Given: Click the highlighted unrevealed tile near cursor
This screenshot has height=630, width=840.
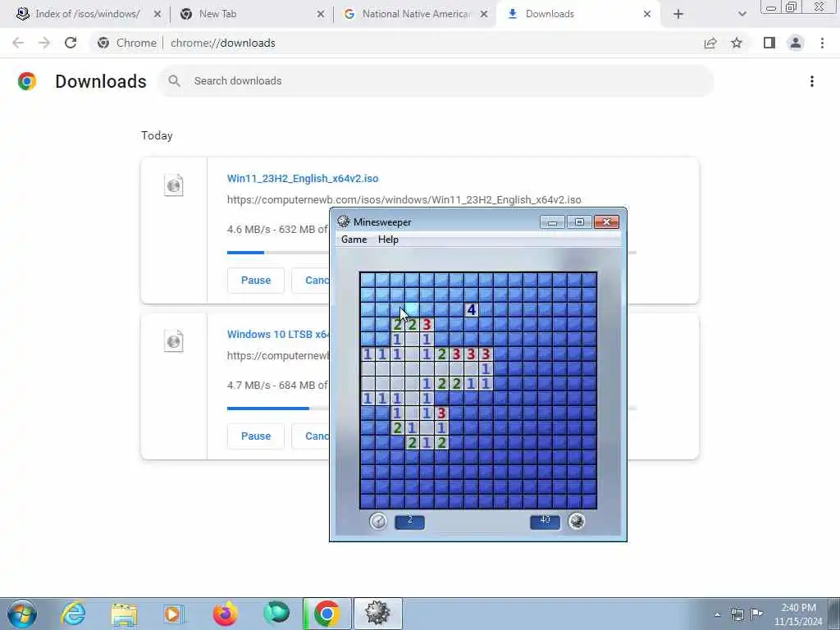Looking at the screenshot, I should [412, 309].
